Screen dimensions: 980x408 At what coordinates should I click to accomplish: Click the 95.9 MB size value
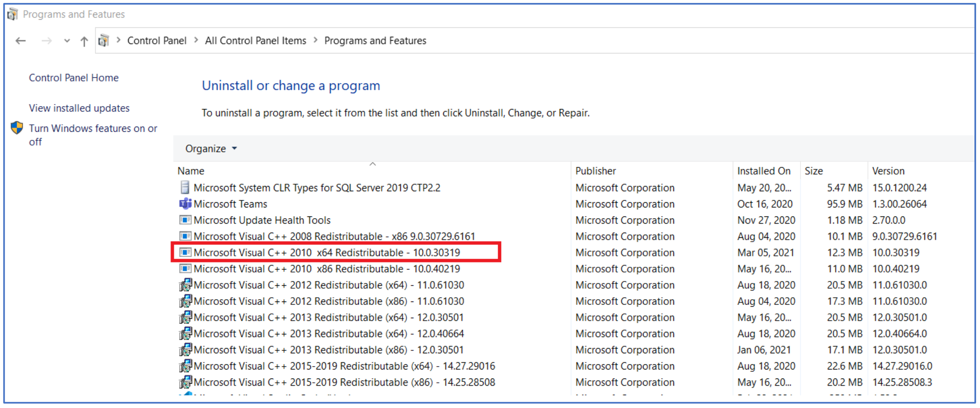pos(844,204)
